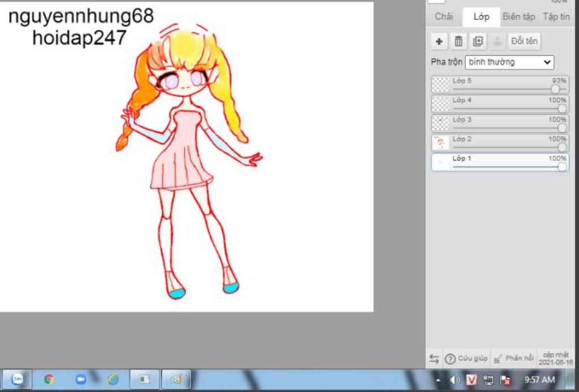The height and width of the screenshot is (392, 579).
Task: Click the cập nhật 2021-06-16 update text
Action: point(556,359)
